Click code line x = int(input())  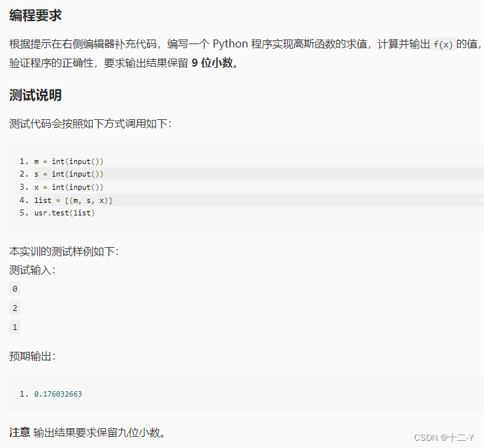68,187
